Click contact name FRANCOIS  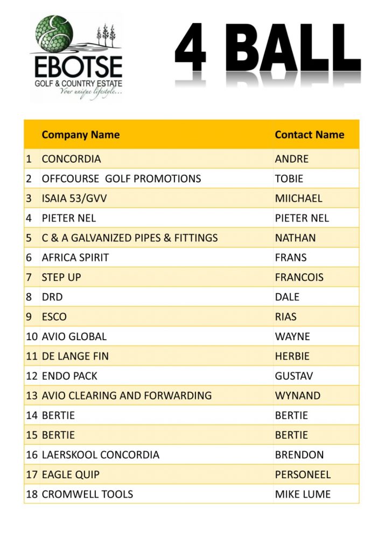pos(299,277)
